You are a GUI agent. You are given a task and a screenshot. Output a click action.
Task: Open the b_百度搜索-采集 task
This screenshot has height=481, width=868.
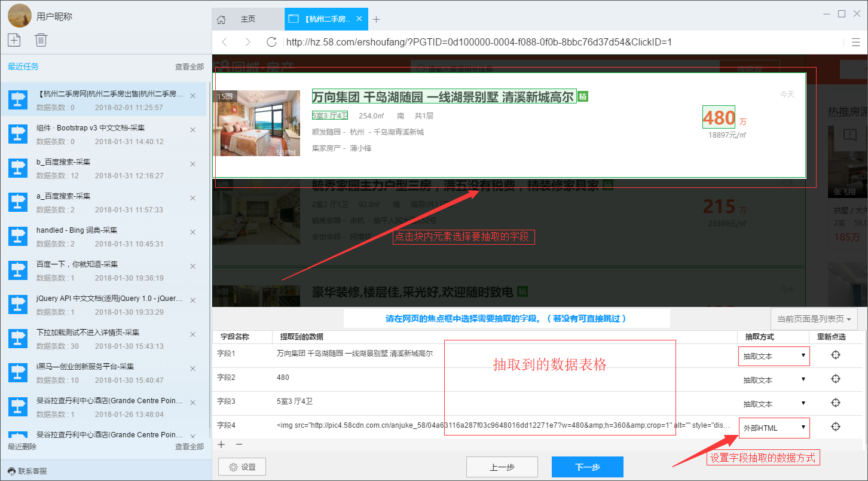pos(103,168)
